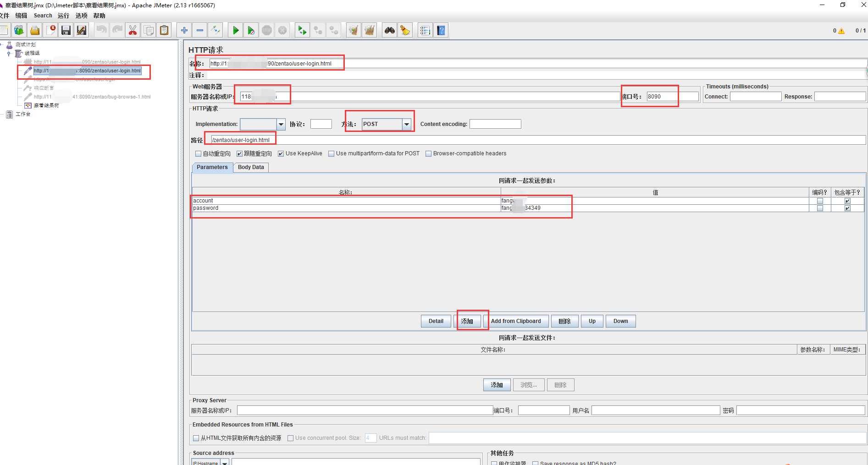Open the Implementation dropdown
Viewport: 868px width, 465px height.
281,124
